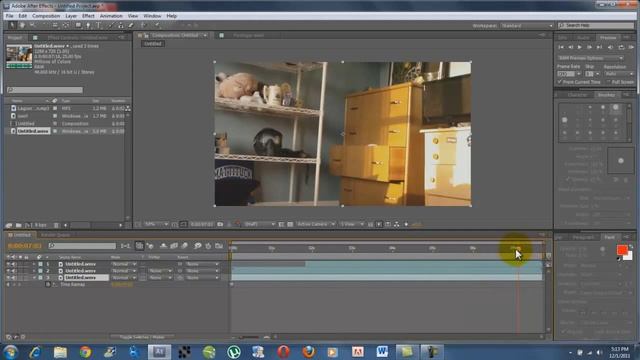Toggle From Current Time checkbox
Viewport: 640px width, 360px height.
tap(560, 82)
